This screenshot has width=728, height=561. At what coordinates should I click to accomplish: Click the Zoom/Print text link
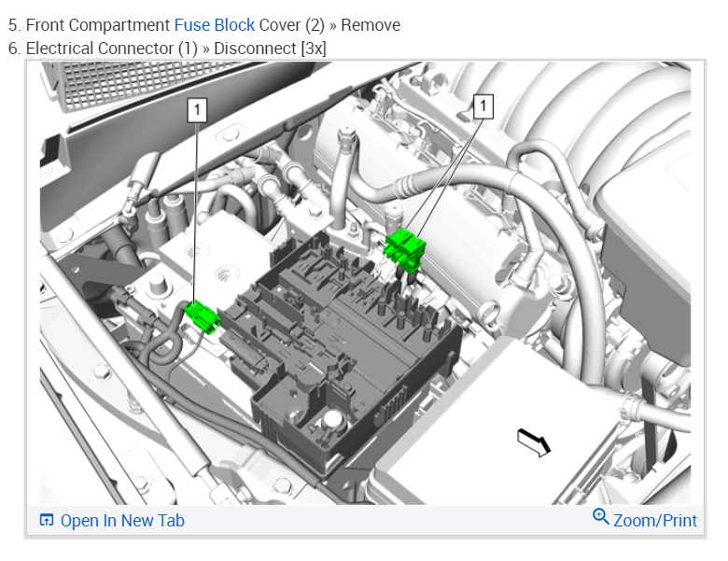pos(655,521)
